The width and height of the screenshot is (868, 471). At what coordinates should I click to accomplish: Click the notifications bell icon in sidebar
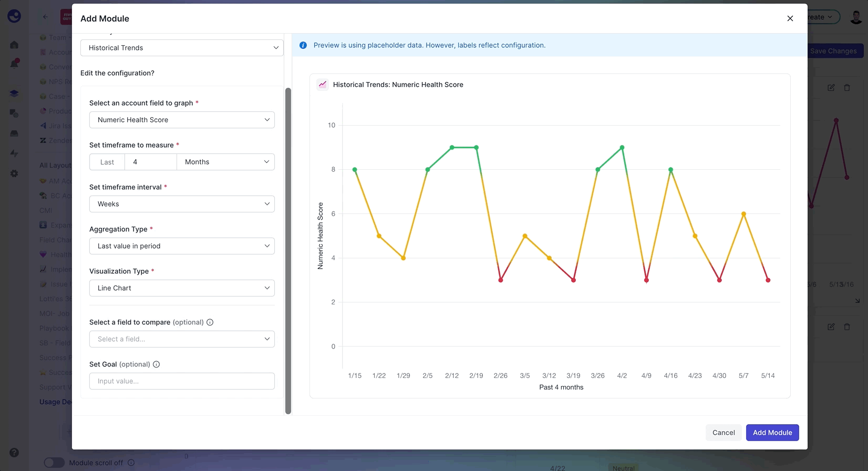(14, 64)
